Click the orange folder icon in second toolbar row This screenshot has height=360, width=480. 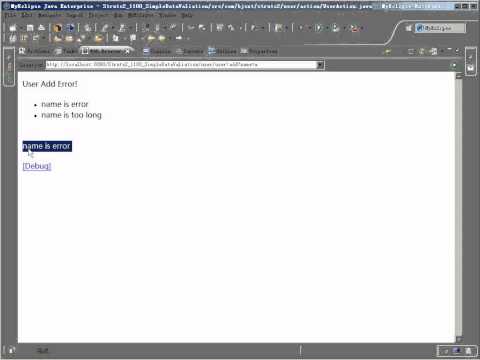pos(99,38)
